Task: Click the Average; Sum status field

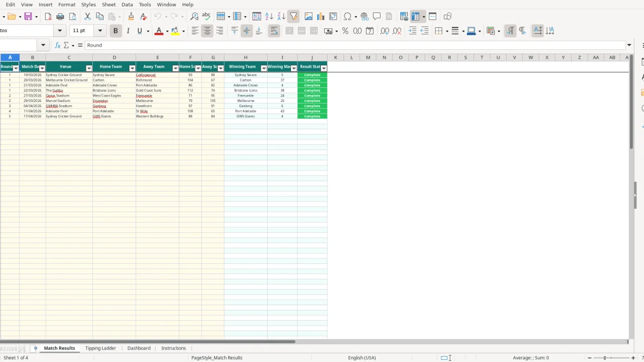Action: [531, 358]
